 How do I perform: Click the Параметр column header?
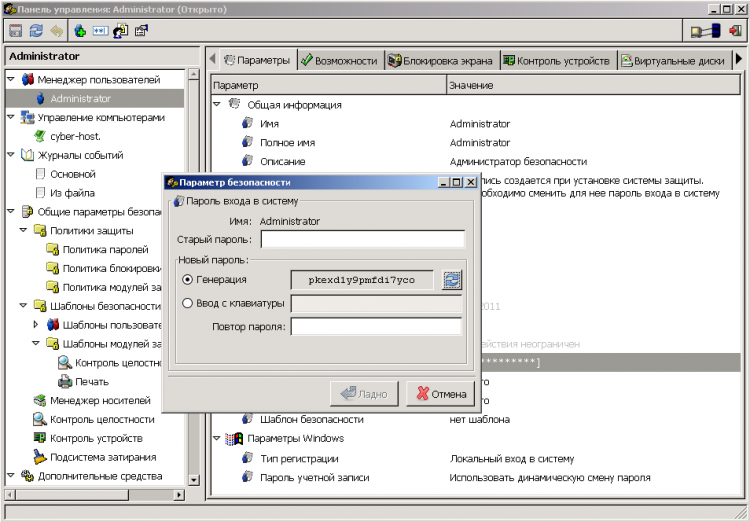(329, 85)
